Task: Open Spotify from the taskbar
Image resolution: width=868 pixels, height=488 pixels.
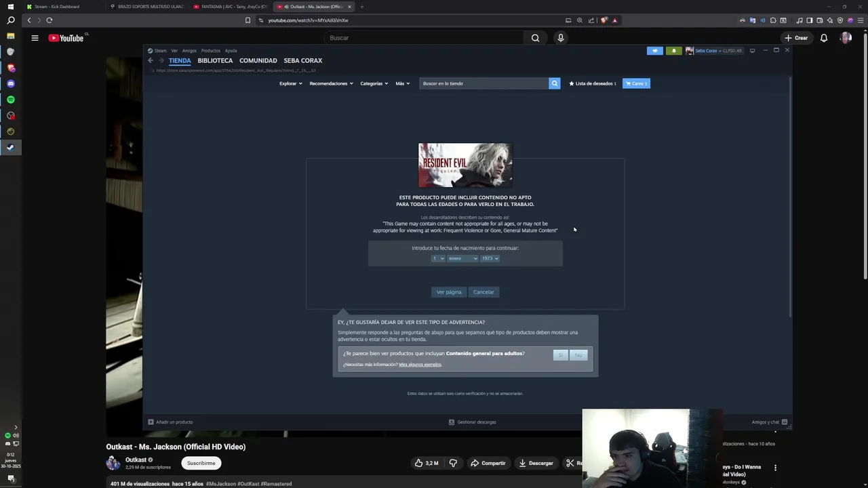Action: tap(10, 100)
